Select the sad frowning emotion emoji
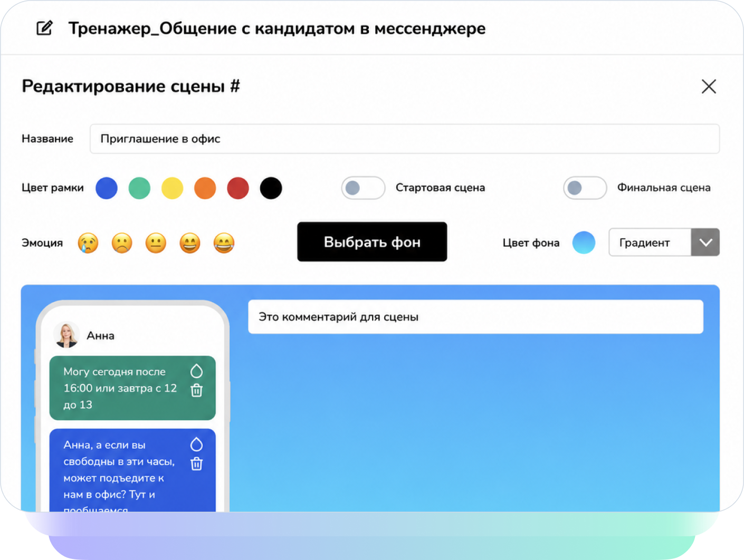Image resolution: width=744 pixels, height=560 pixels. (x=122, y=243)
